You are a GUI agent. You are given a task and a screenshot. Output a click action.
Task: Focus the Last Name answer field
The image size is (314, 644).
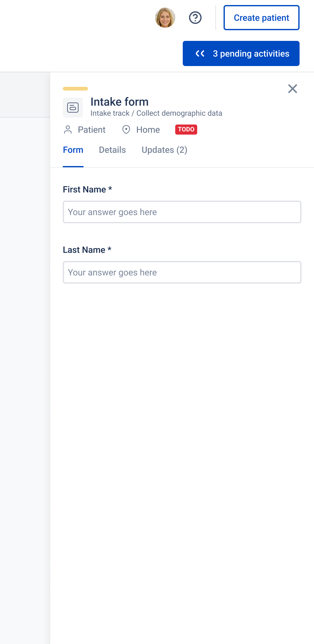point(182,272)
